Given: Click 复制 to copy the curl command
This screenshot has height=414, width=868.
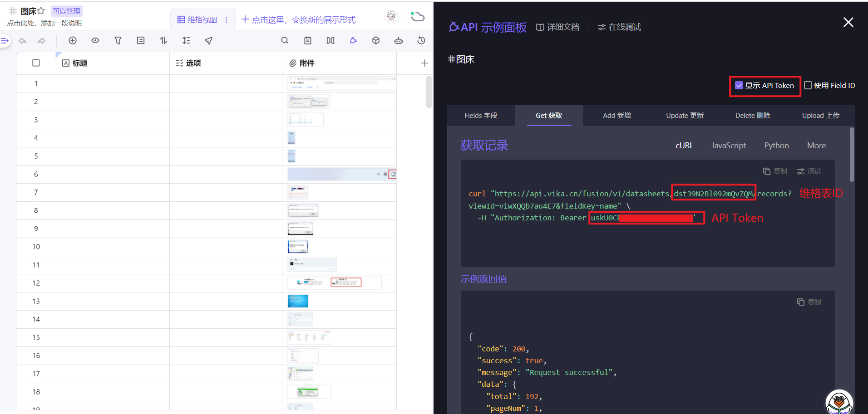Looking at the screenshot, I should click(775, 171).
